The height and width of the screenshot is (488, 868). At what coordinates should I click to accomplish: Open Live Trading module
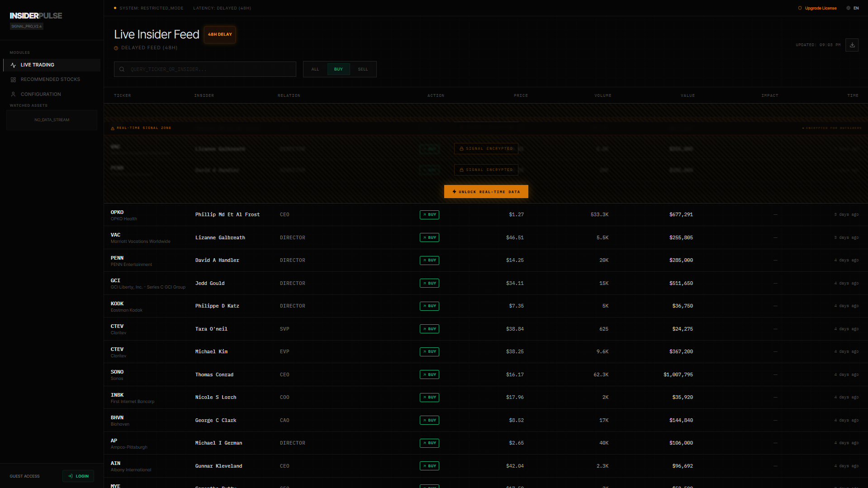pyautogui.click(x=52, y=65)
